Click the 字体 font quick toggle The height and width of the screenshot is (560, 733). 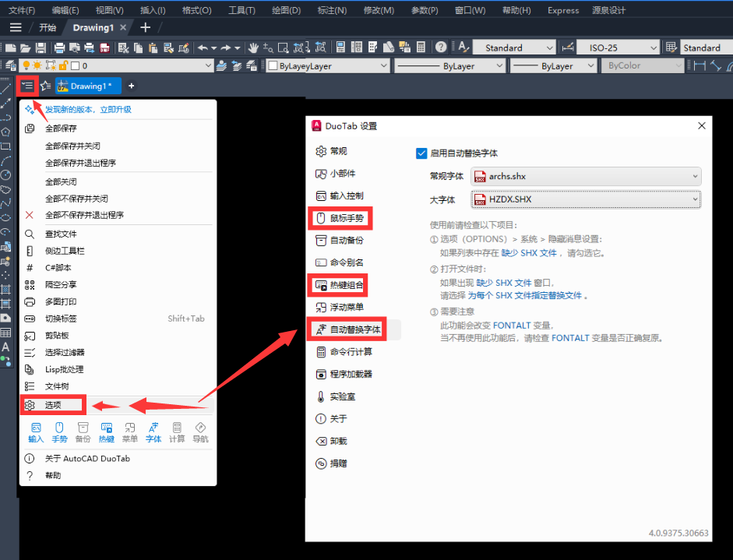(153, 432)
